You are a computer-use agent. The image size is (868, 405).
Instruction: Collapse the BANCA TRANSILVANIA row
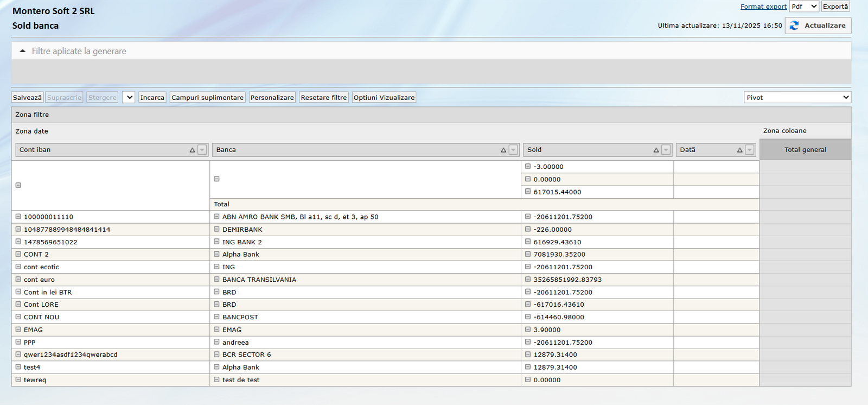pos(217,280)
